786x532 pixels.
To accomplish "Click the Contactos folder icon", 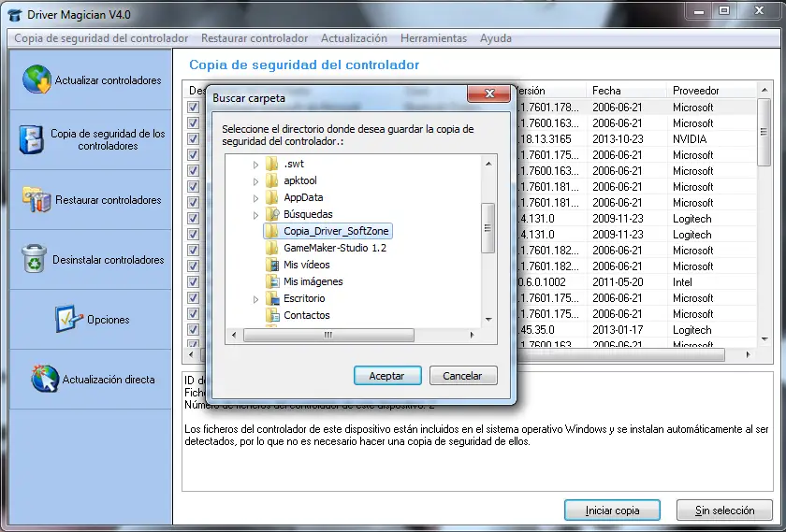I will tap(271, 315).
